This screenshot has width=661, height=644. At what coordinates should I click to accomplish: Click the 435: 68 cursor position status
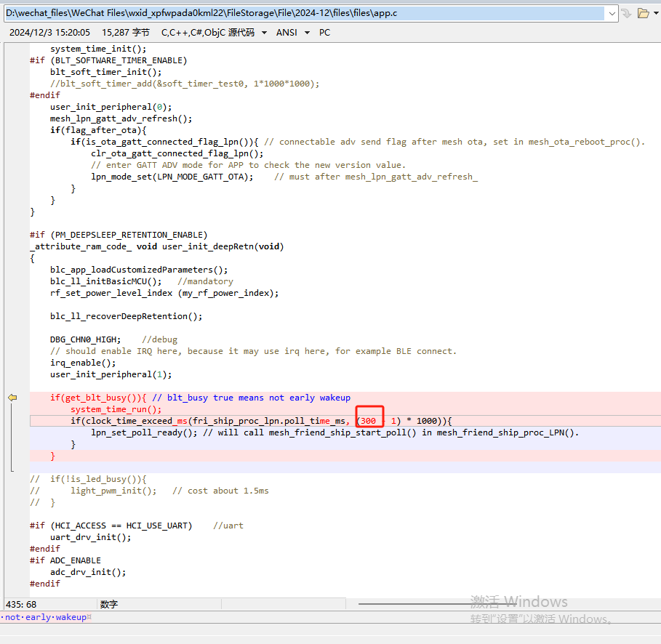tap(21, 604)
